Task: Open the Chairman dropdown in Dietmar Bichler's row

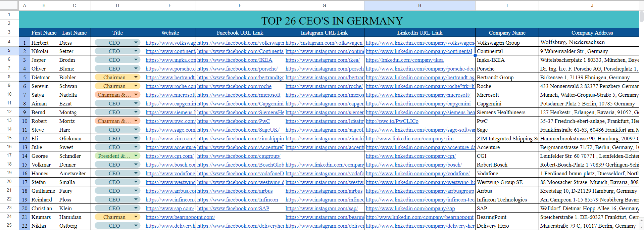Action: coord(136,77)
